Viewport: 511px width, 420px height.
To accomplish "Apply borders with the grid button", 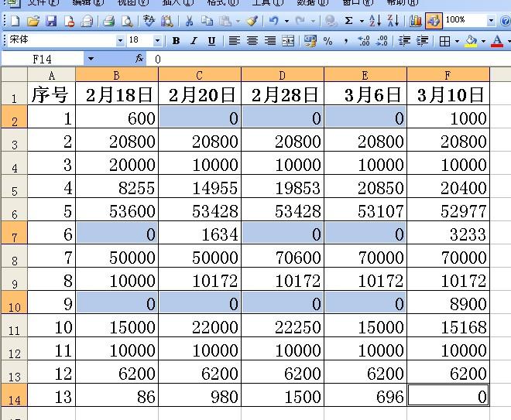I will coord(445,41).
